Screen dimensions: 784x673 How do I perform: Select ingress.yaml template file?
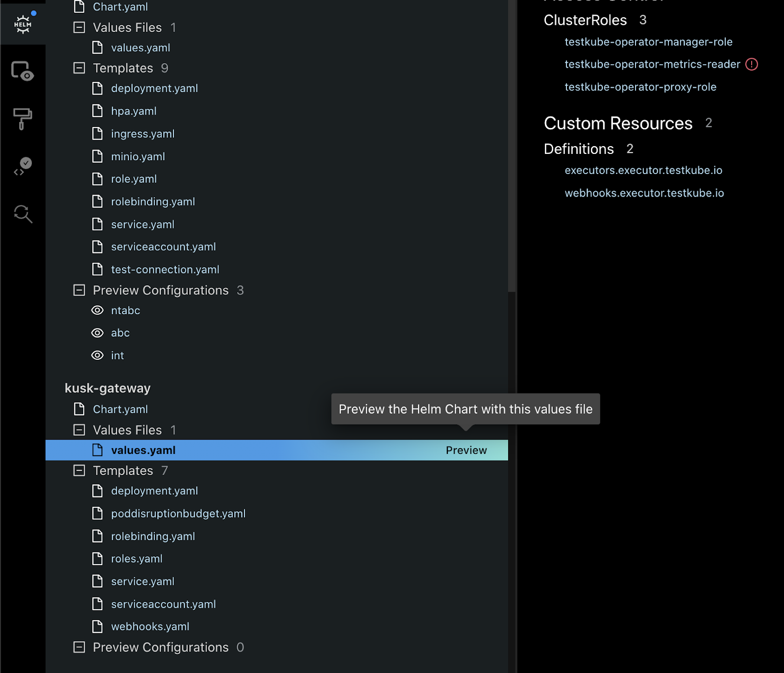[x=143, y=134]
